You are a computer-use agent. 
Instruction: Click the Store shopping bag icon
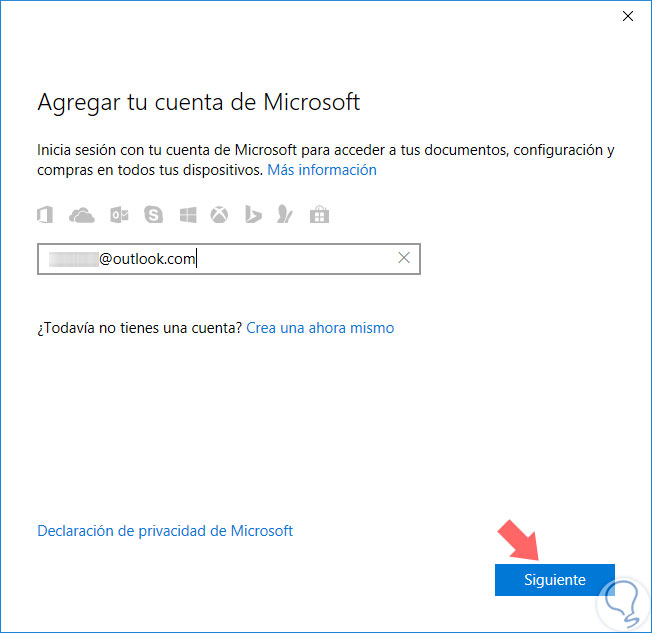click(319, 215)
